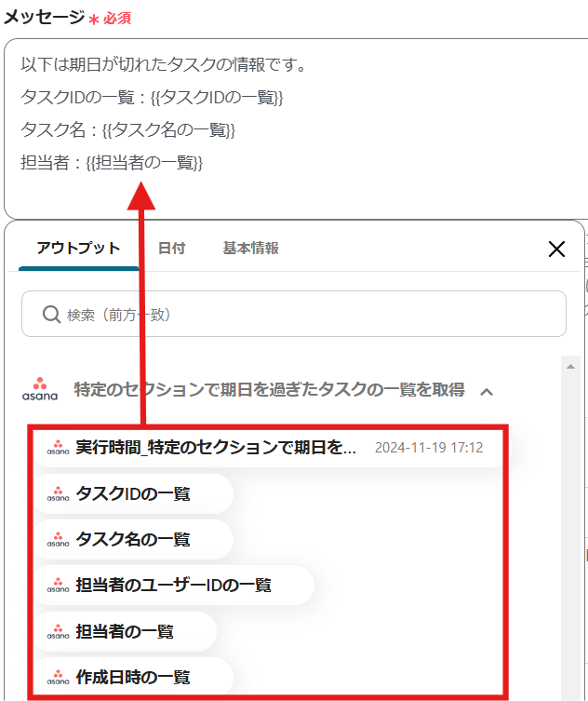The image size is (588, 701).
Task: Click the Asana icon on the 実行時間 row
Action: (58, 448)
